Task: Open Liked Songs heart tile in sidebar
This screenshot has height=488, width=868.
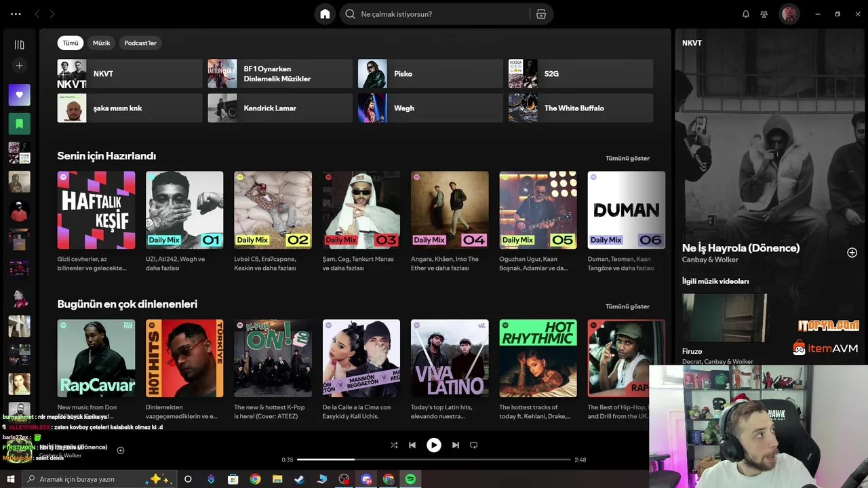Action: 19,95
